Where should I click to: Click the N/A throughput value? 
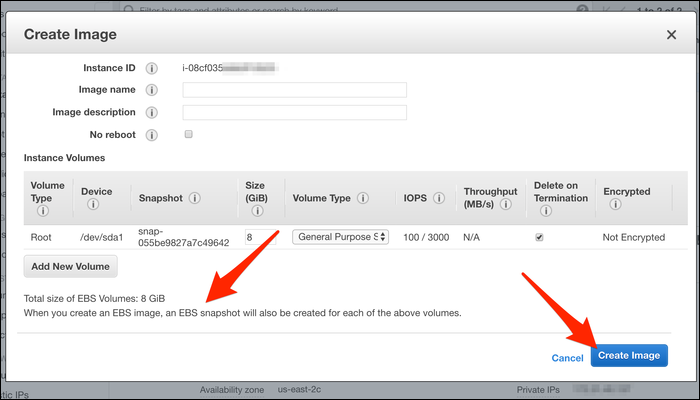coord(471,238)
